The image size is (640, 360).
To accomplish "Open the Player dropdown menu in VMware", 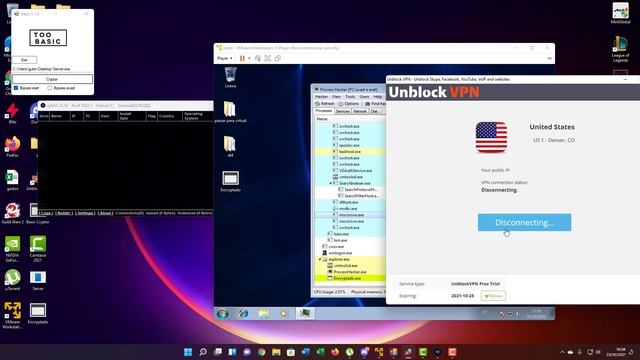I will 224,58.
